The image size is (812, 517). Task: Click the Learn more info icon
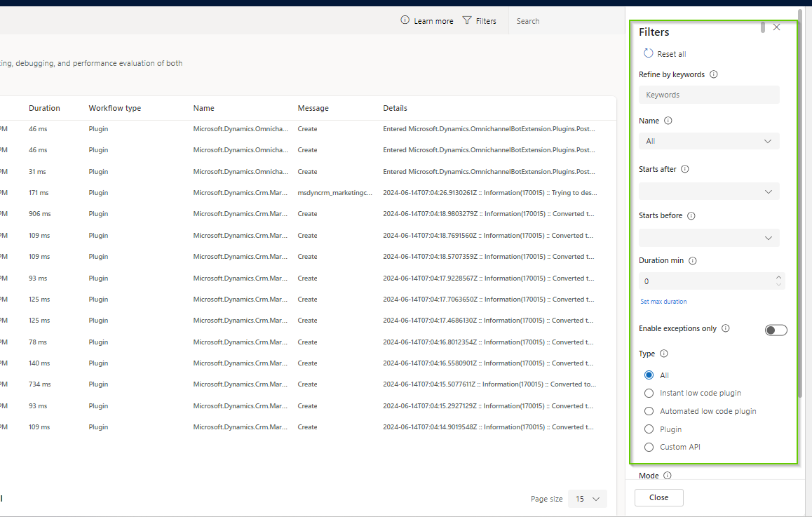pos(405,20)
